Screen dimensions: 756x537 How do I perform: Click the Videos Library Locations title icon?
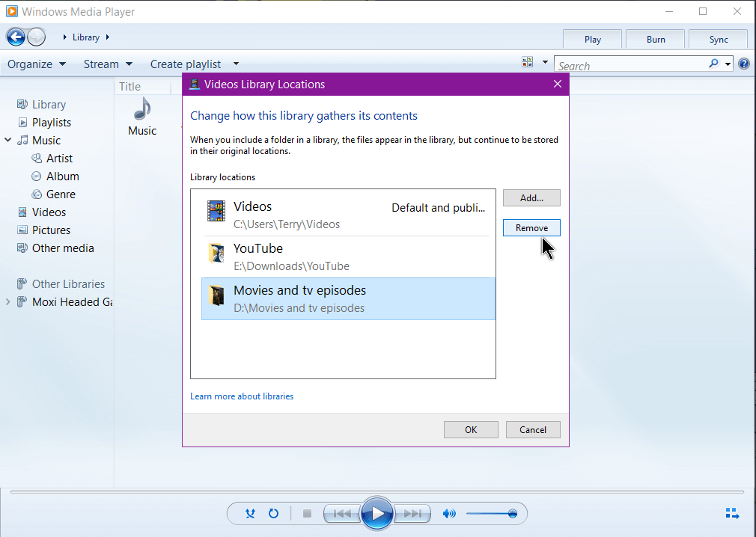195,85
